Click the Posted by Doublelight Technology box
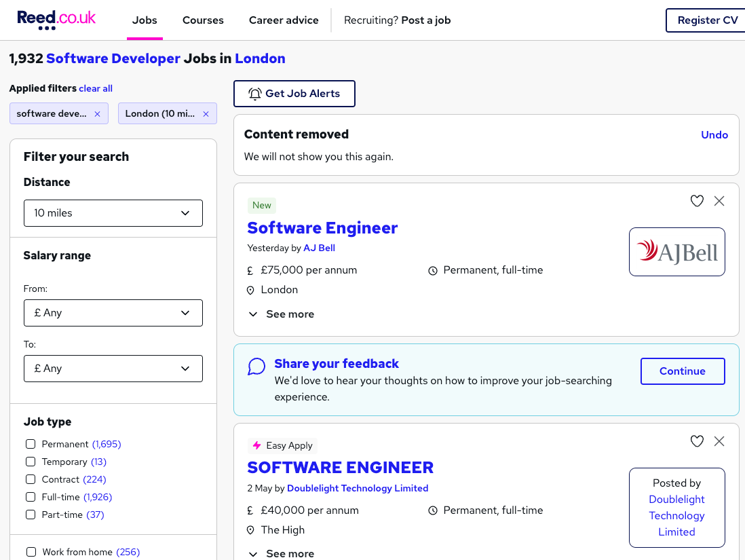This screenshot has width=745, height=560. click(676, 508)
